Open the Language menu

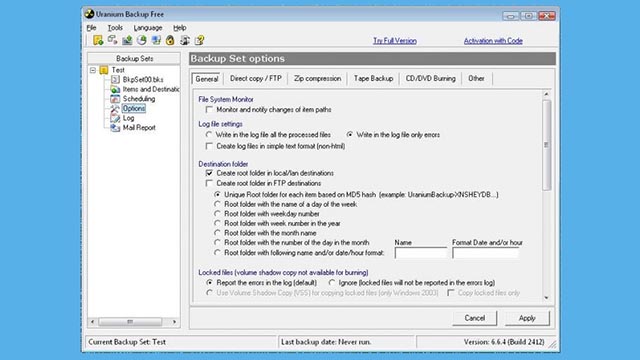[x=148, y=28]
